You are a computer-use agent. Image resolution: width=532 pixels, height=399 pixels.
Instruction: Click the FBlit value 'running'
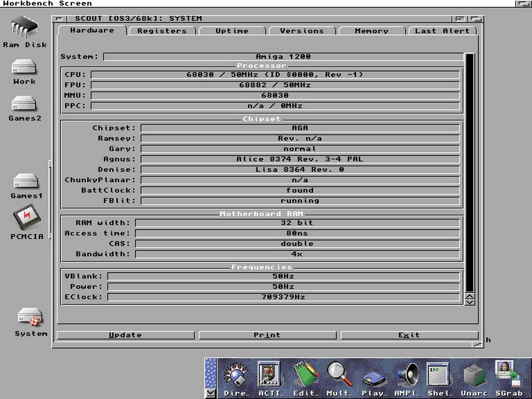pyautogui.click(x=300, y=201)
